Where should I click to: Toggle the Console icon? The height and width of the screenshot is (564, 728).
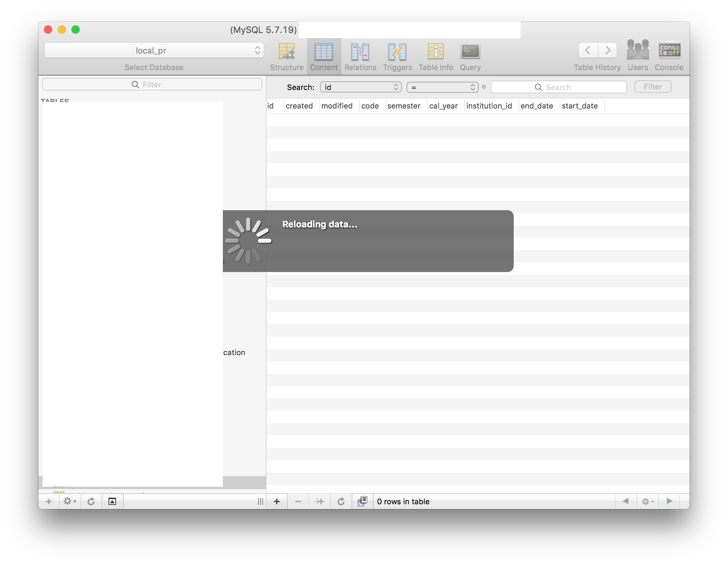coord(669,56)
